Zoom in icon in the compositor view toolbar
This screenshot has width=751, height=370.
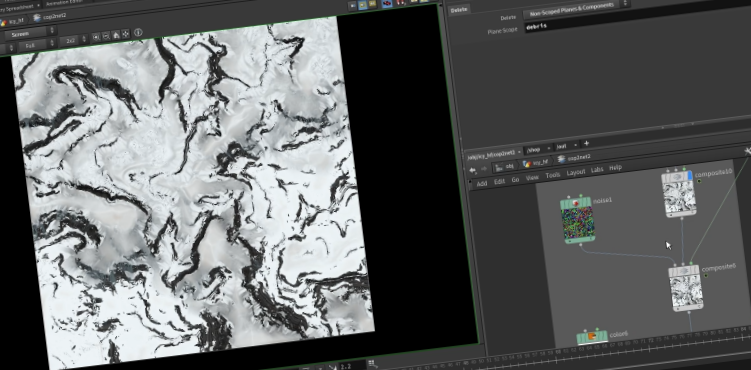pyautogui.click(x=96, y=37)
